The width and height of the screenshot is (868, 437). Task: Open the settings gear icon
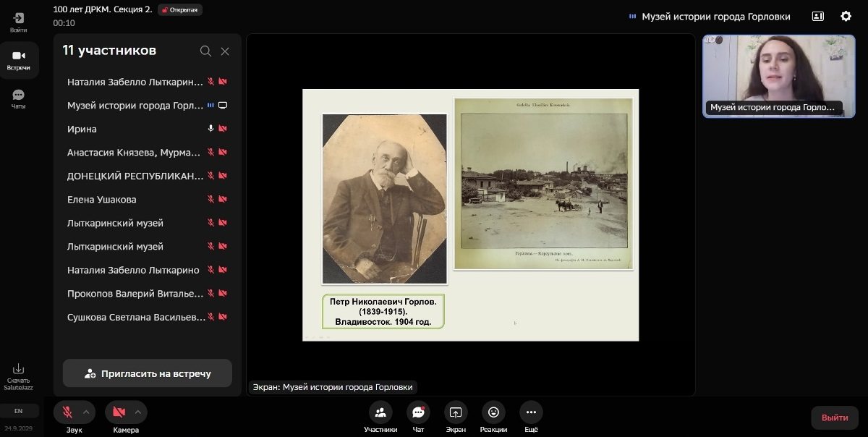(x=846, y=16)
